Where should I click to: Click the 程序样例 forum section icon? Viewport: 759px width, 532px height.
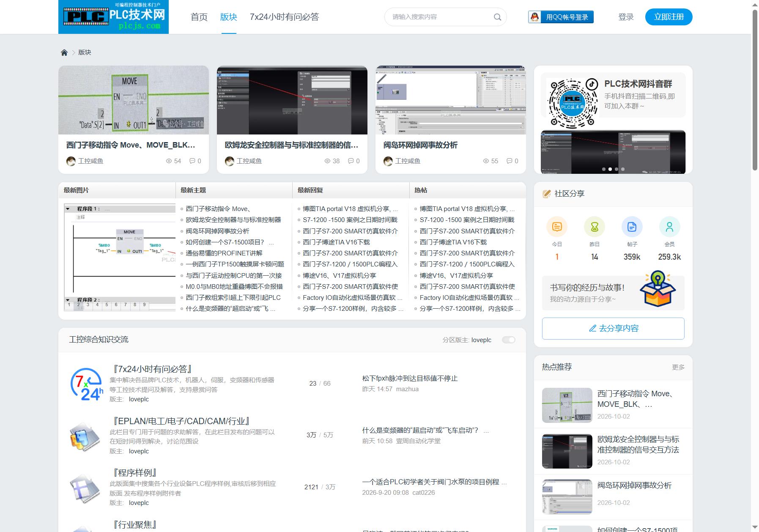click(x=85, y=488)
